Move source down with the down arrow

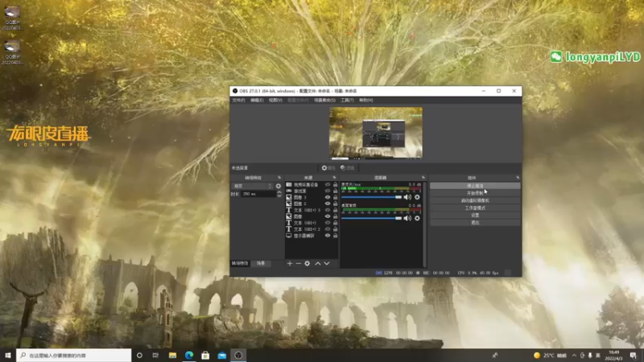coord(327,264)
